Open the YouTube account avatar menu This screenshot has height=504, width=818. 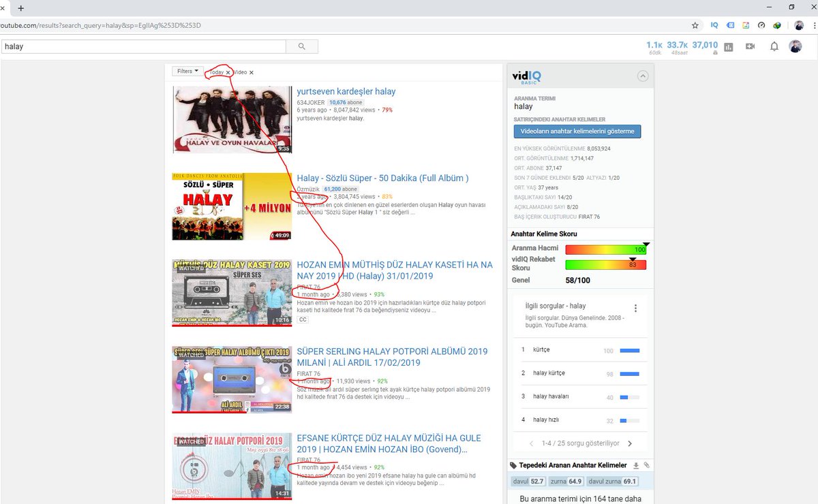coord(796,46)
